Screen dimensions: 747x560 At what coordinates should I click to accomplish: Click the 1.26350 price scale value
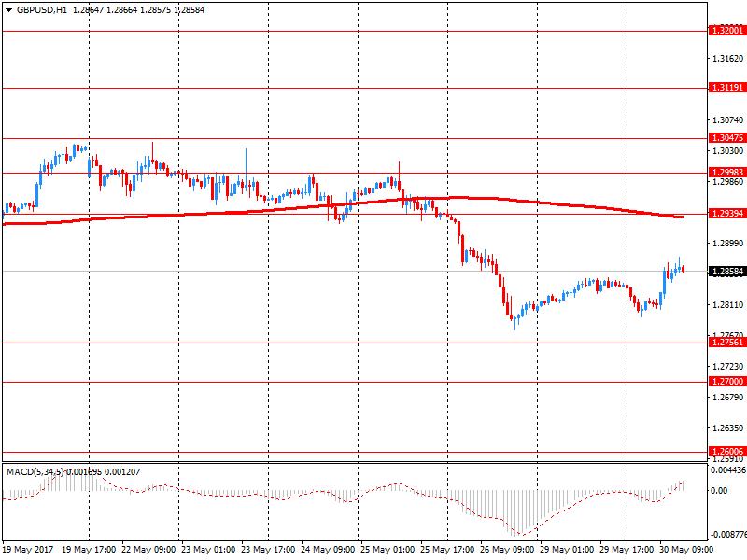pos(728,428)
